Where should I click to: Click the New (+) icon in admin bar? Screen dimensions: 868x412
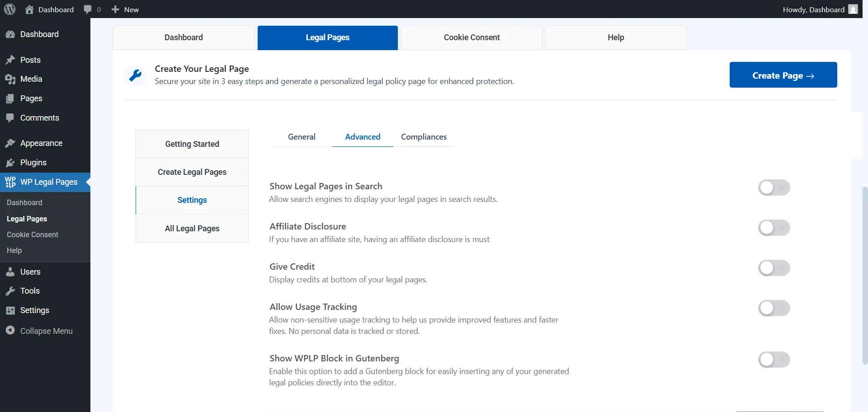click(x=116, y=9)
